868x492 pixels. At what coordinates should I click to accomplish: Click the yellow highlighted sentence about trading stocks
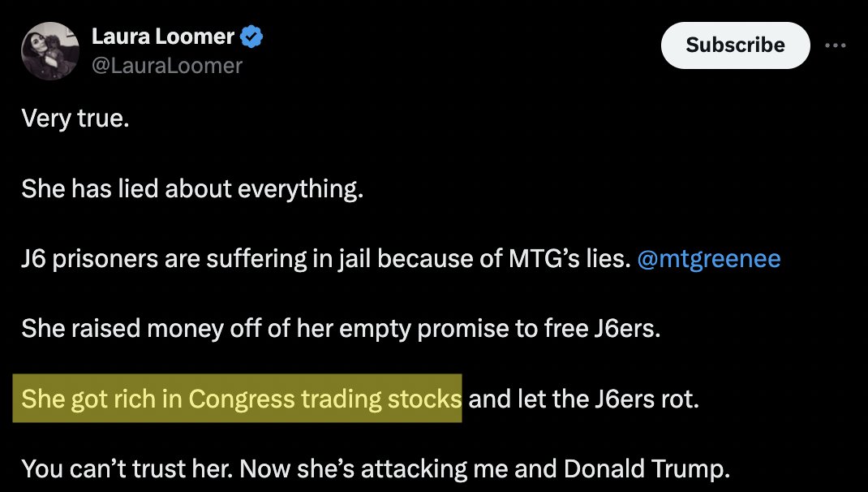click(x=237, y=399)
